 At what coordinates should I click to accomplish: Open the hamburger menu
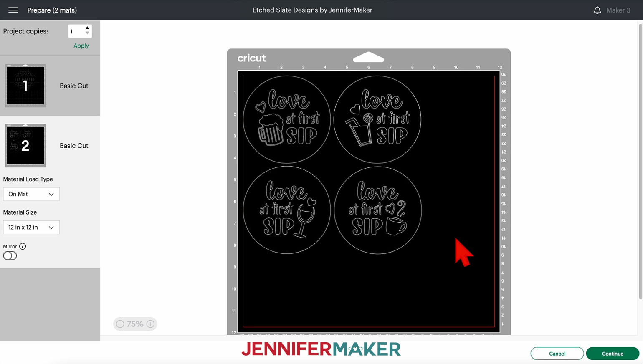(13, 10)
